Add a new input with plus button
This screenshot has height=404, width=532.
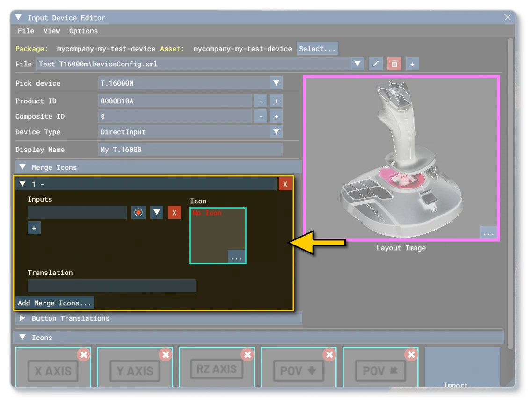34,228
